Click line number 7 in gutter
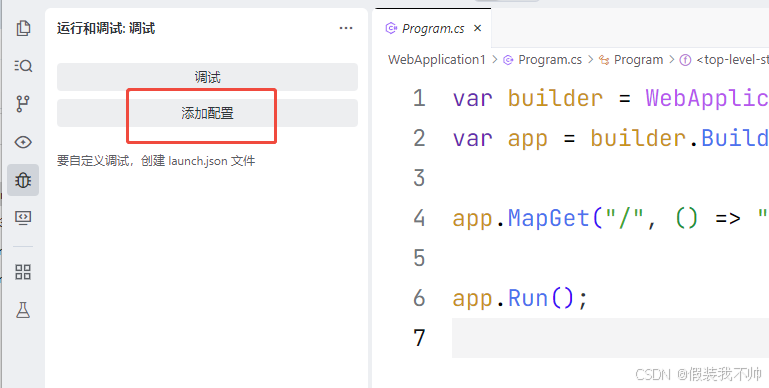 (x=419, y=338)
